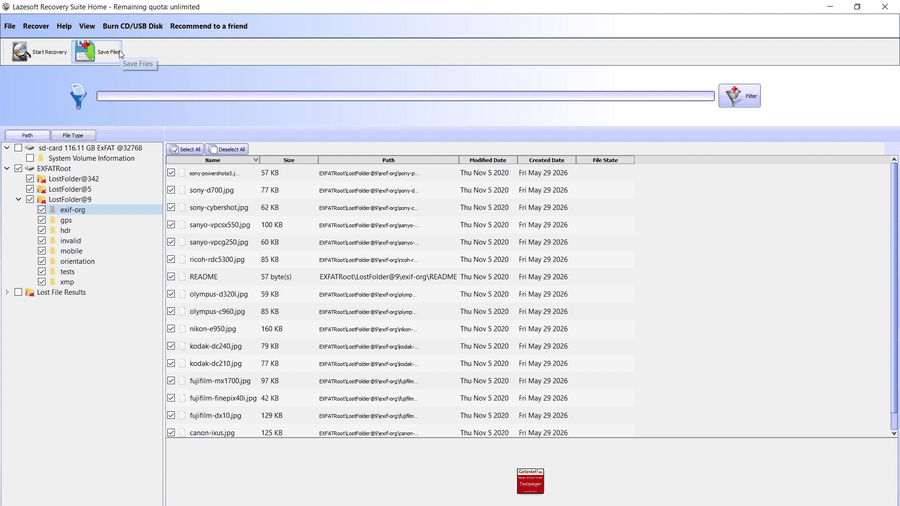
Task: Click the file icon for README
Action: pos(183,277)
